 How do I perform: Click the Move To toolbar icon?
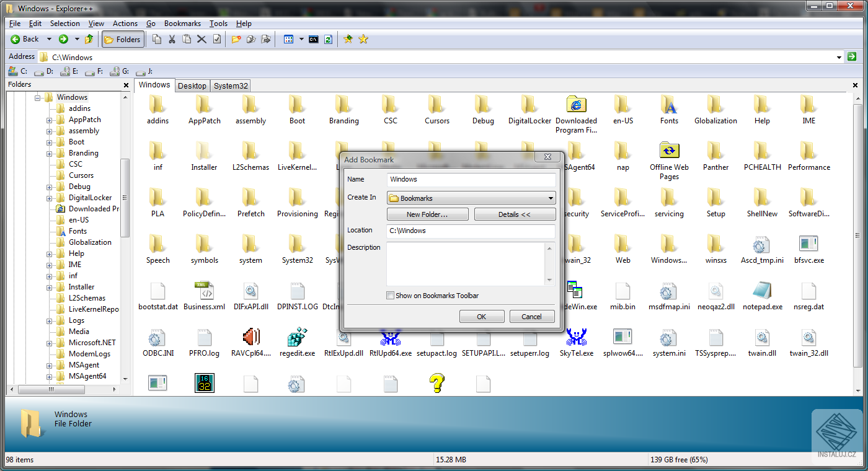click(266, 39)
